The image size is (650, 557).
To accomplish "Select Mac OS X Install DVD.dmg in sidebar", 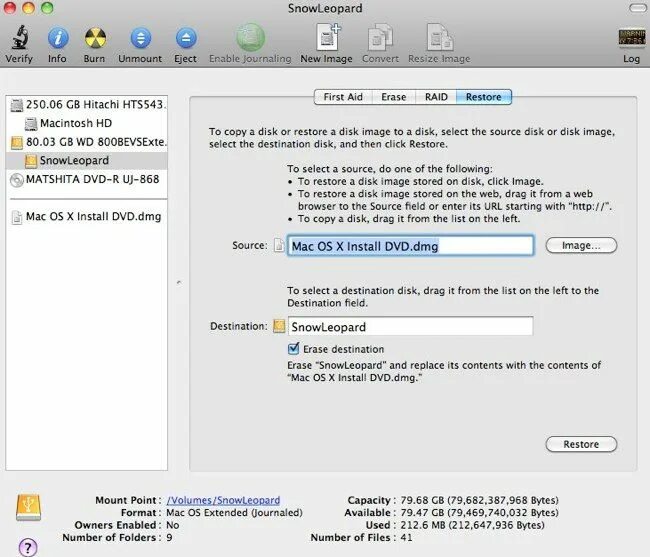I will tap(86, 217).
